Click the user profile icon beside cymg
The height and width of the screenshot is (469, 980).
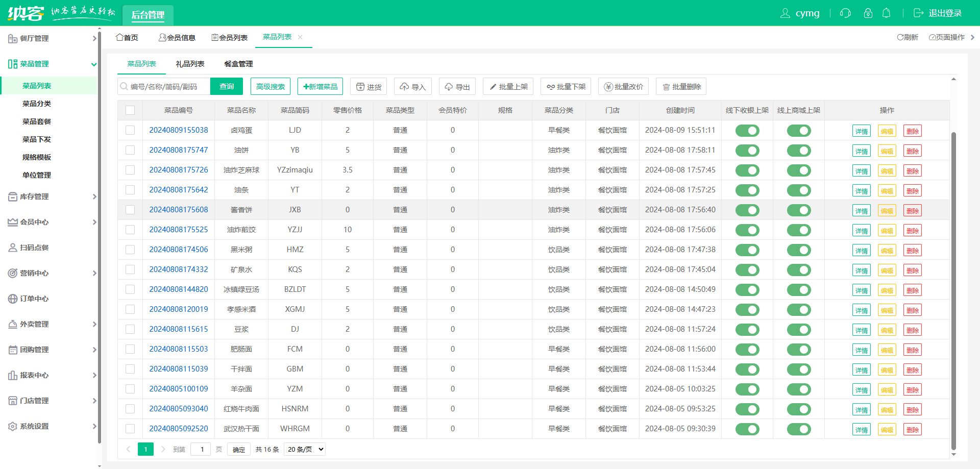tap(785, 13)
